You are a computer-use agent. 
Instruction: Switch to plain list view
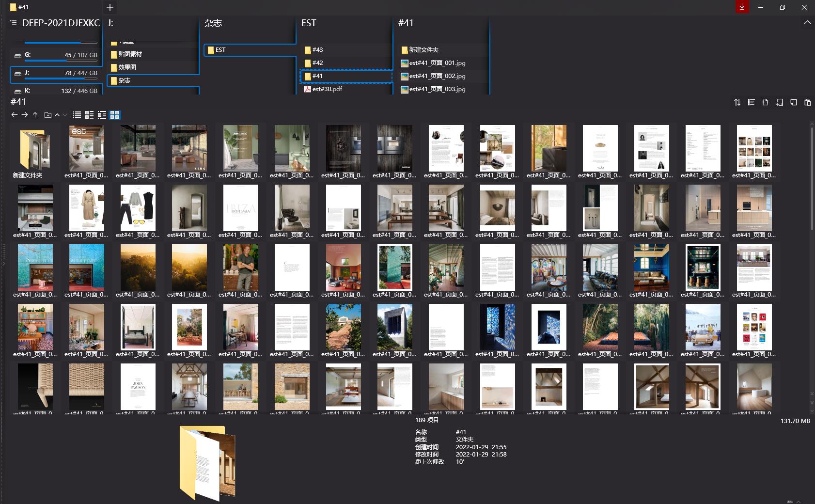click(77, 115)
